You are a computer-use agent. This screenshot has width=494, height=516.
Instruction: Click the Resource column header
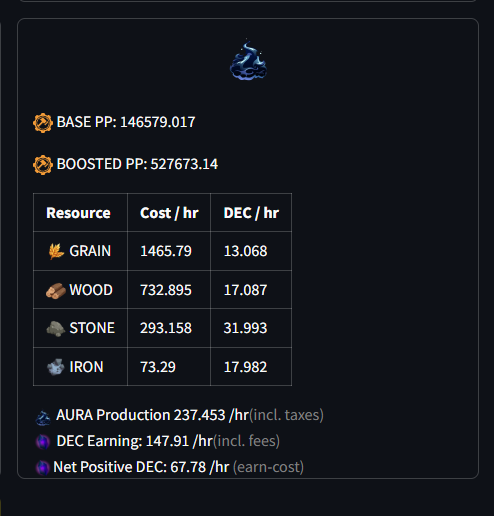78,213
